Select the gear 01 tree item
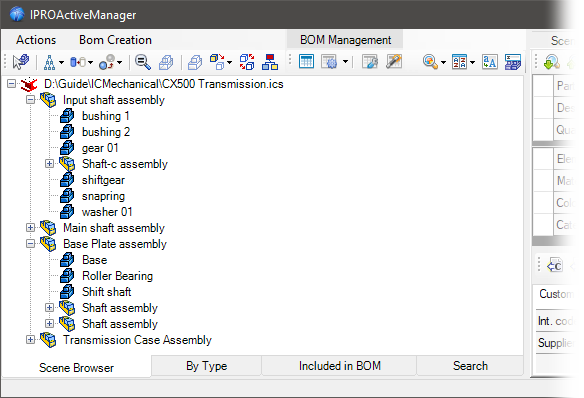The image size is (584, 398). coord(100,148)
